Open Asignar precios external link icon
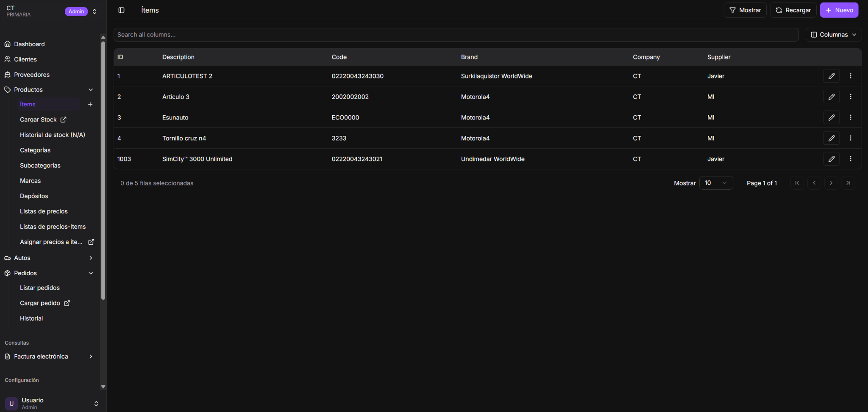The width and height of the screenshot is (868, 412). coord(91,242)
